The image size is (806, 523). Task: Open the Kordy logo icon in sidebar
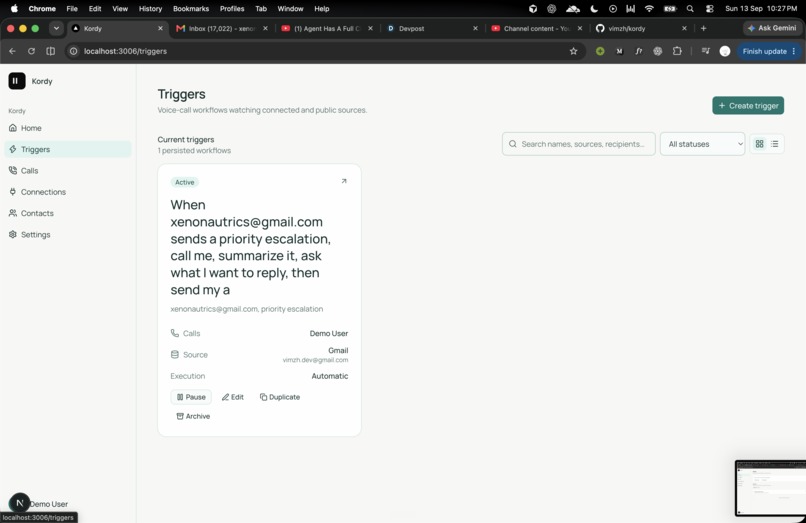(x=17, y=81)
